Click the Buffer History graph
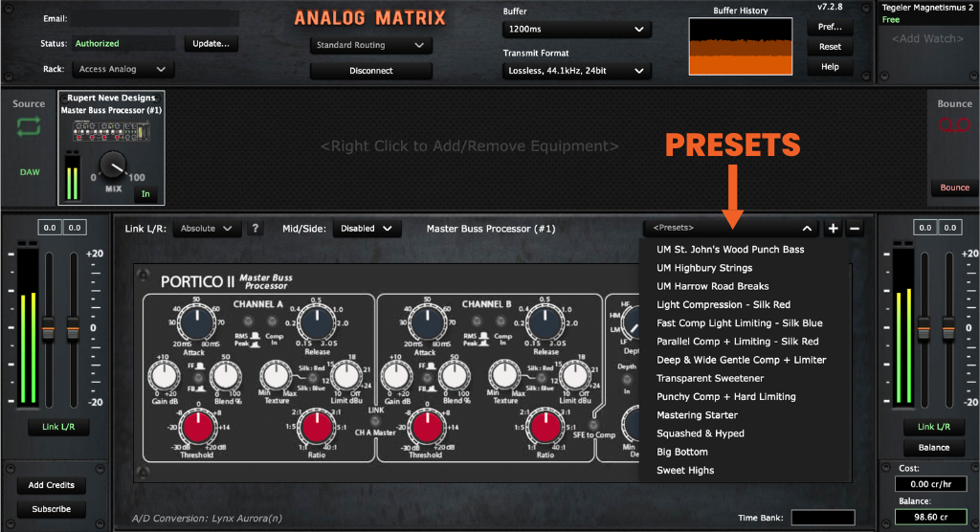Viewport: 980px width, 532px height. point(740,46)
